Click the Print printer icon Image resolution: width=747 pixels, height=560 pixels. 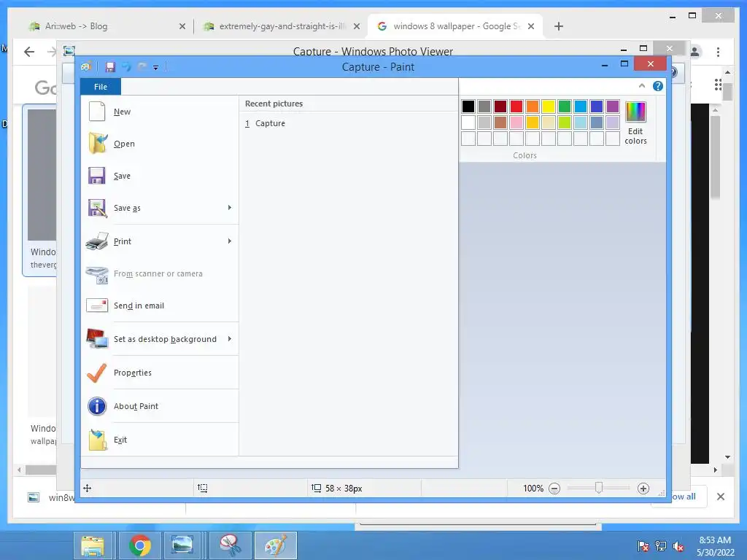pos(97,241)
